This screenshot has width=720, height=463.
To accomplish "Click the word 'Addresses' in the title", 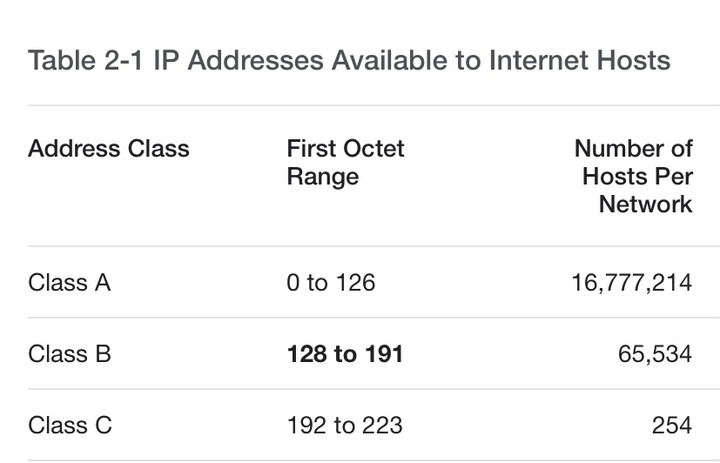I will 255,60.
